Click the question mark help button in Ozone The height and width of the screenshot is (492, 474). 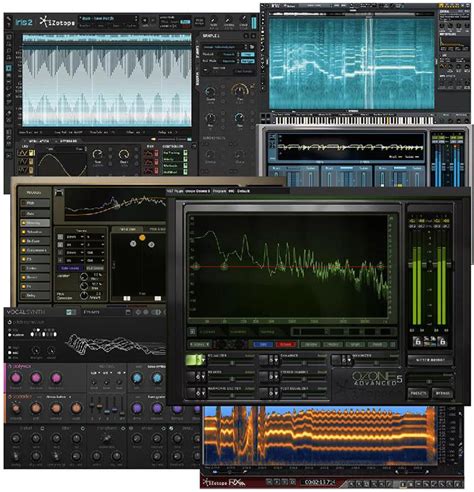click(393, 344)
